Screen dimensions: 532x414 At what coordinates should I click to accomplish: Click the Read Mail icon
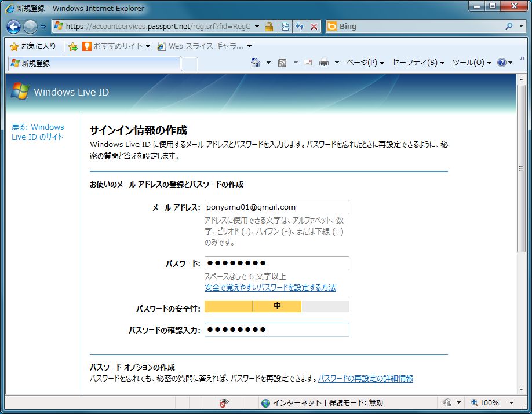308,63
